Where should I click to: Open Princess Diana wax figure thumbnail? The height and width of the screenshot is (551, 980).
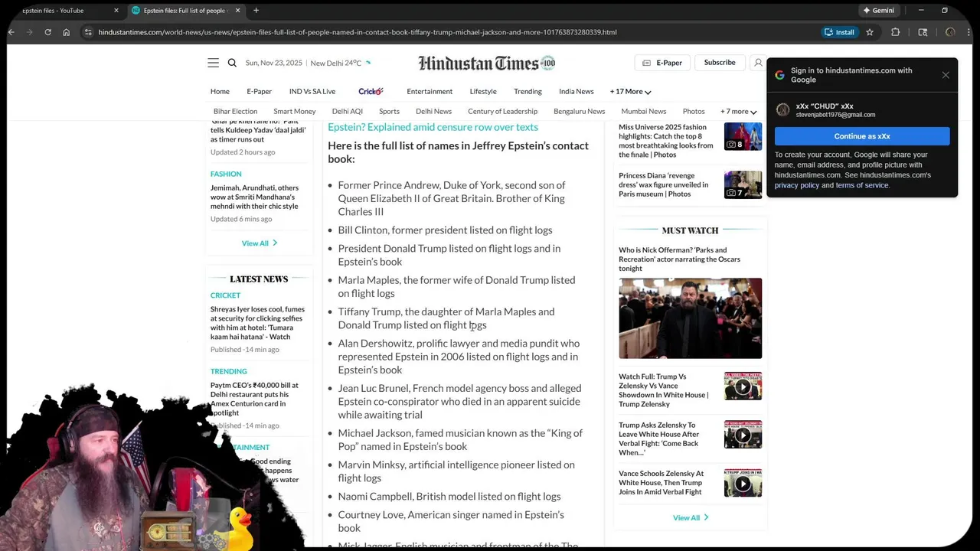743,184
